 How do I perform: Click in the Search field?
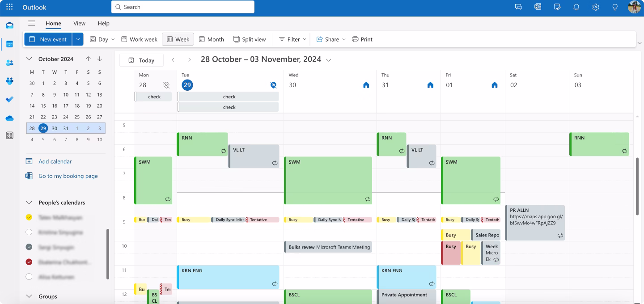click(x=182, y=7)
